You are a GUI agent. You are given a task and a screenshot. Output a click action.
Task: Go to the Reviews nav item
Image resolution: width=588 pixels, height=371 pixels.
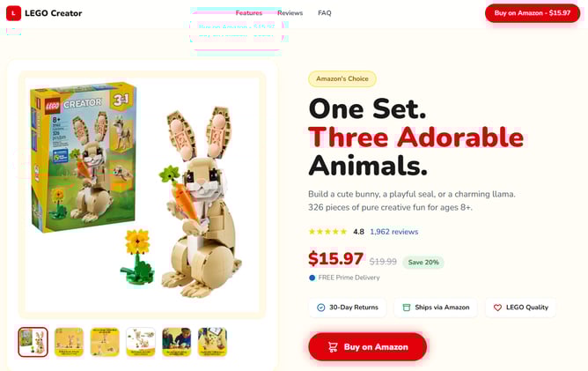[x=290, y=13]
